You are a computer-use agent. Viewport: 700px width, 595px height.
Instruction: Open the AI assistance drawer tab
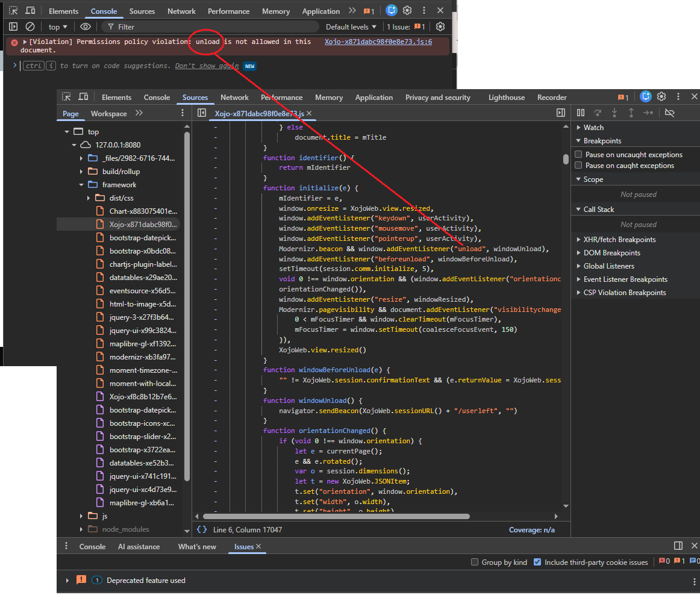(139, 547)
